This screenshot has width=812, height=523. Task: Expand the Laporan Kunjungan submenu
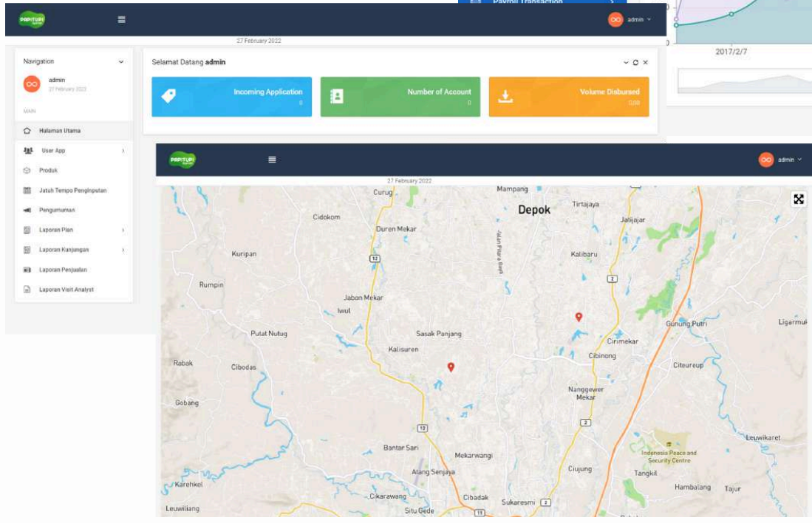click(123, 250)
